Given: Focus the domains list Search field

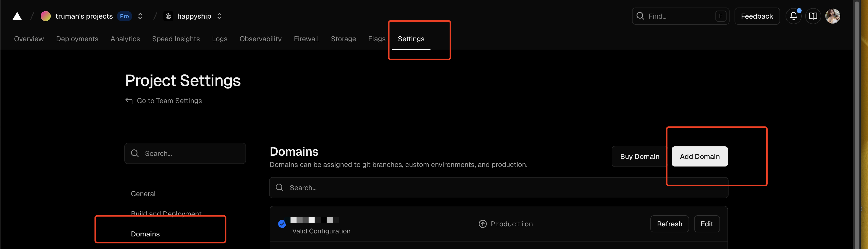Looking at the screenshot, I should pyautogui.click(x=499, y=188).
